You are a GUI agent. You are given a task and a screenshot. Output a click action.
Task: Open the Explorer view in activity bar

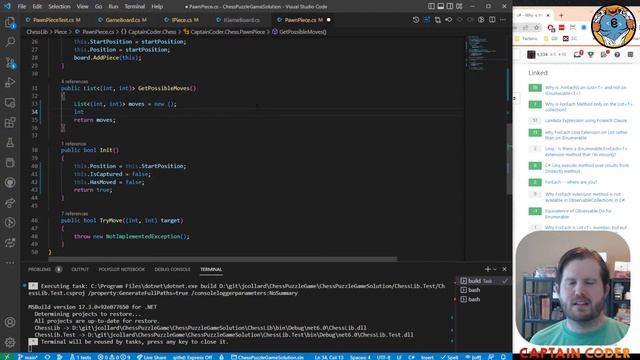tap(10, 22)
